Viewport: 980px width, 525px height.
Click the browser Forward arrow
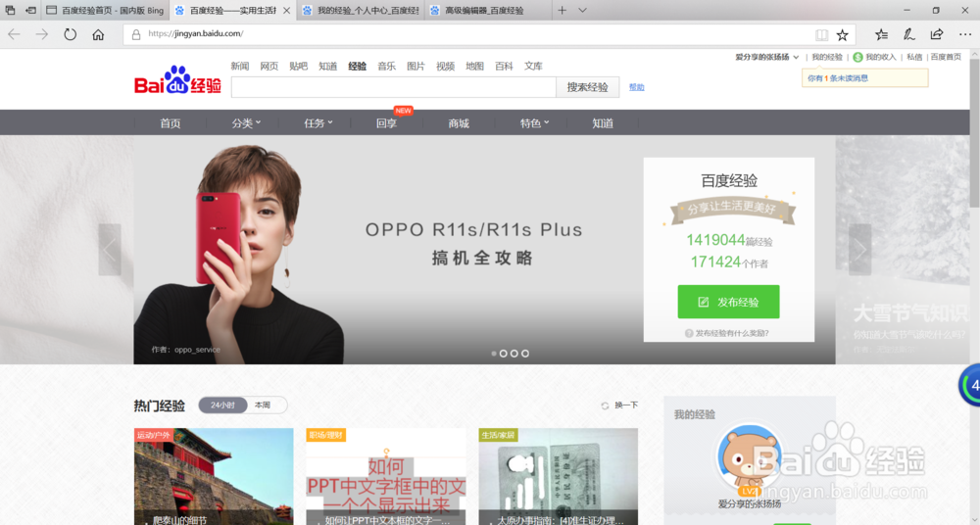tap(42, 34)
